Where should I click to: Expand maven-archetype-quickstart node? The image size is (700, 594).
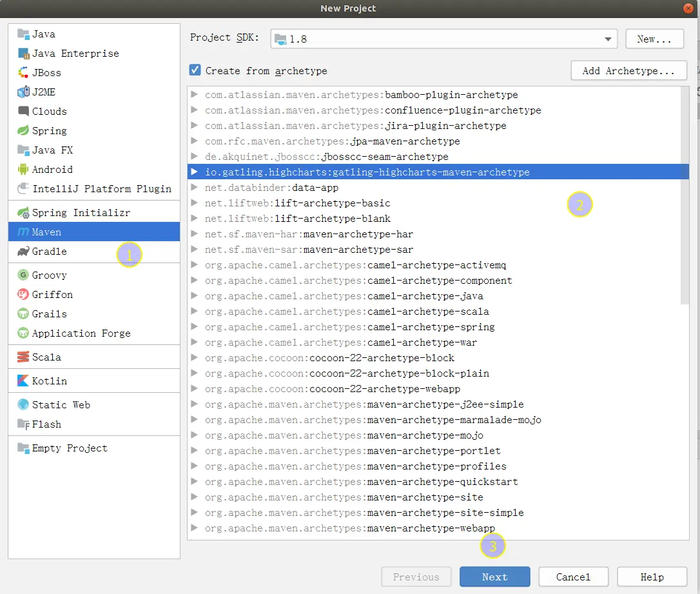[194, 481]
